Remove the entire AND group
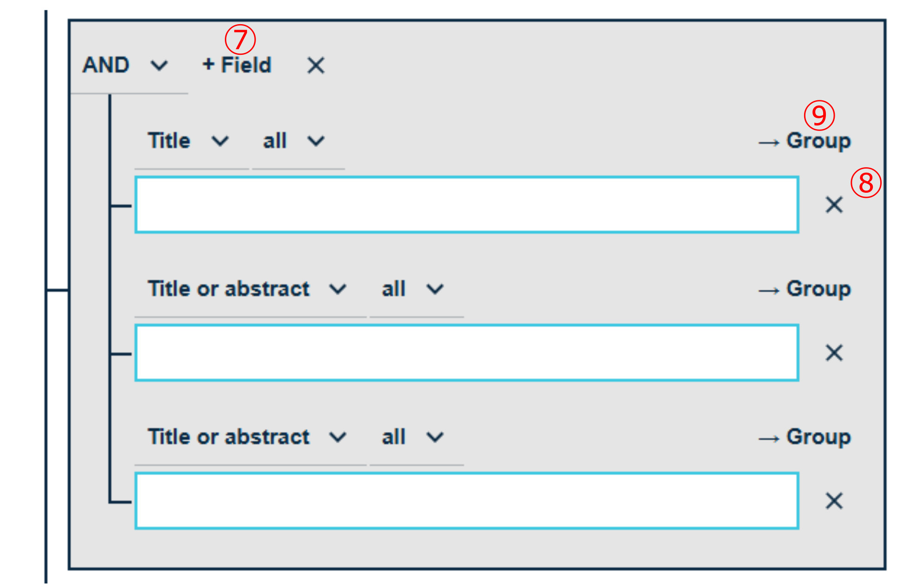The image size is (910, 588). 316,65
